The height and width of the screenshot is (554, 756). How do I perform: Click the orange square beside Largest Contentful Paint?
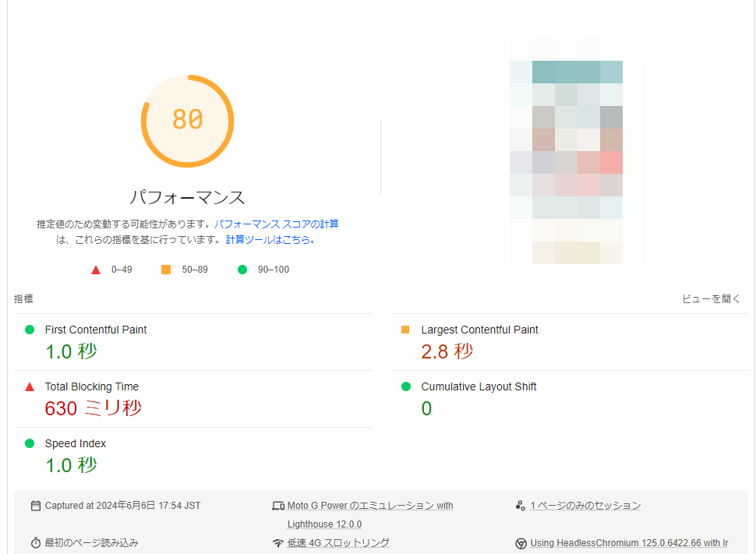(405, 330)
